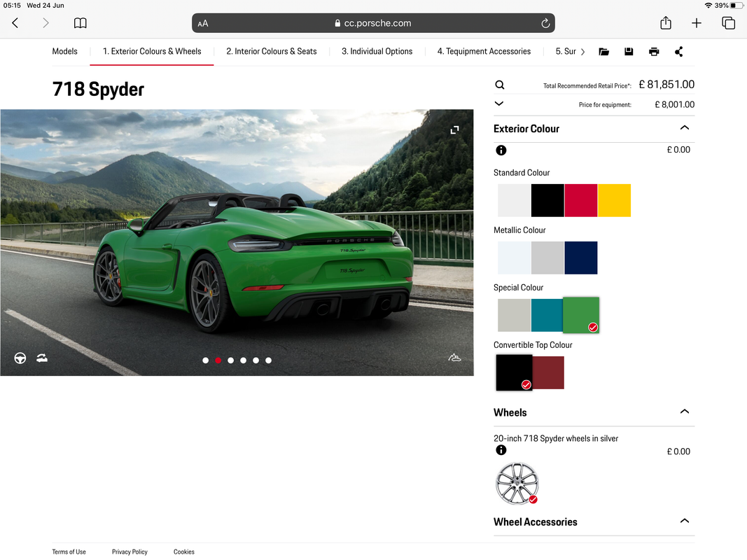Viewport: 747px width, 560px height.
Task: Select 20-inch 718 Spyder wheel thumbnail
Action: (517, 483)
